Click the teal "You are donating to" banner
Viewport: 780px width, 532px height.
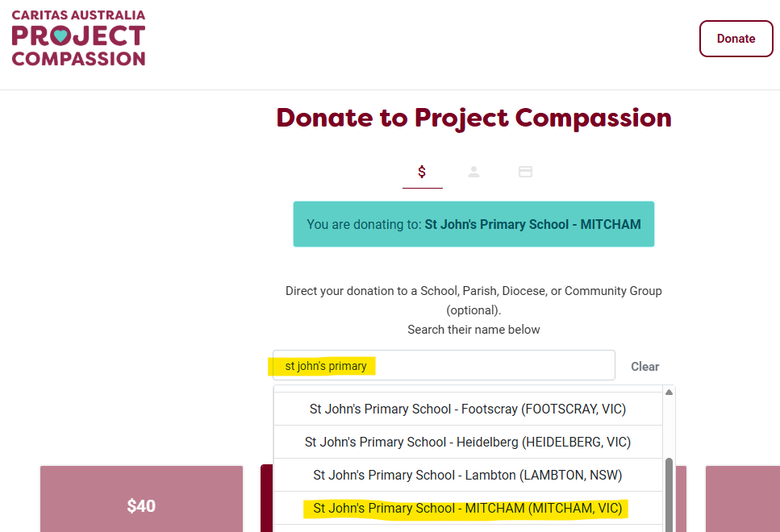coord(473,224)
